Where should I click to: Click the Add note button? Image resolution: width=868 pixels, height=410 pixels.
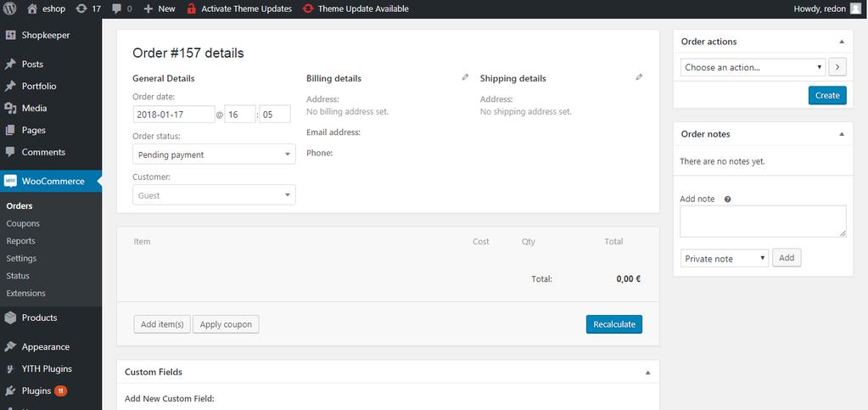pyautogui.click(x=787, y=258)
